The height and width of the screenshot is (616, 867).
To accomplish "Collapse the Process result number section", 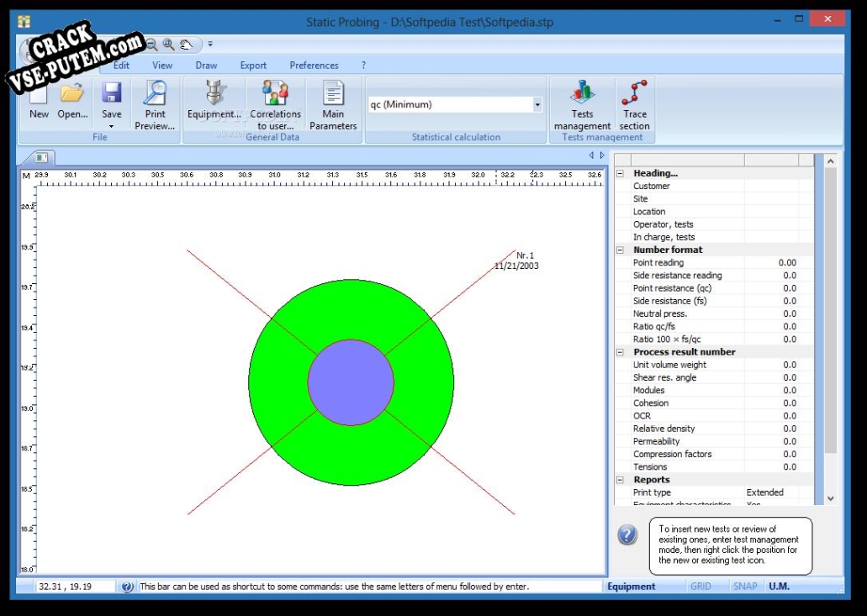I will tap(620, 352).
